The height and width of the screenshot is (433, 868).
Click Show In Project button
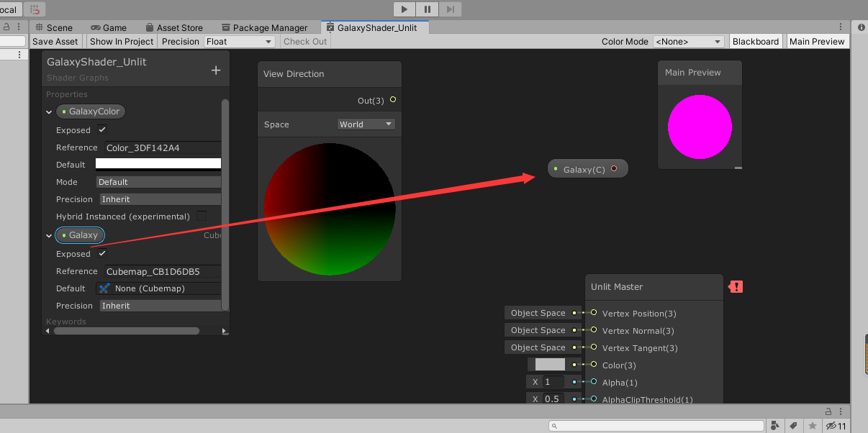coord(121,41)
